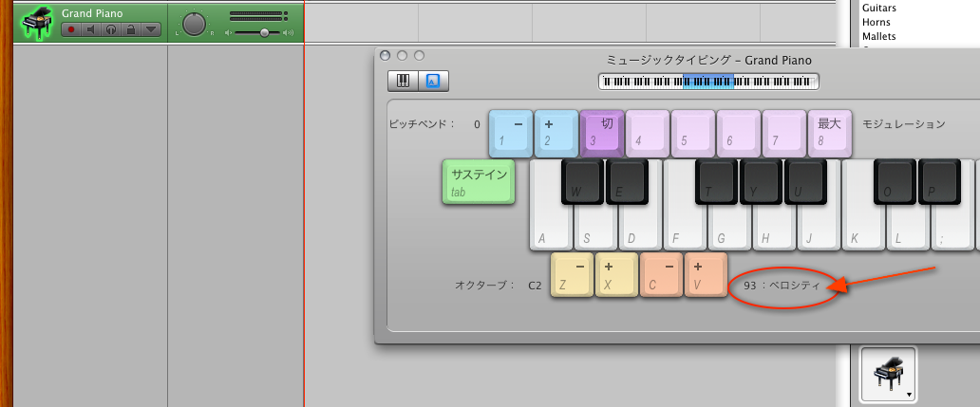Click the track volume slider handle
The image size is (980, 407).
pos(264,32)
